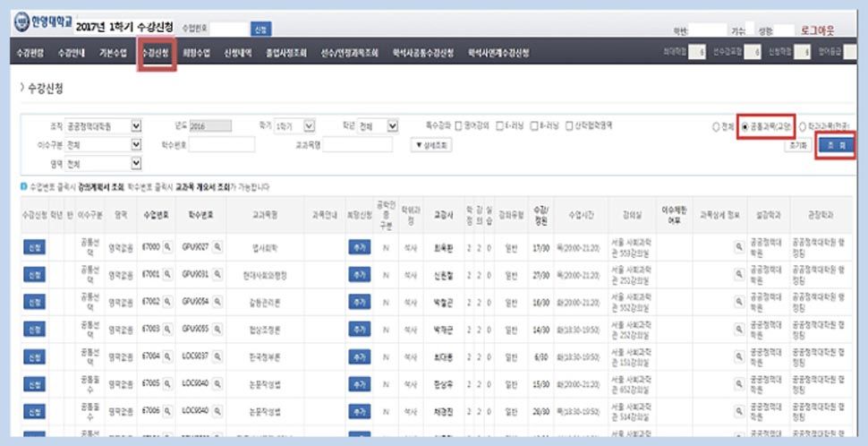Open course detail magnifier in first row

click(739, 246)
